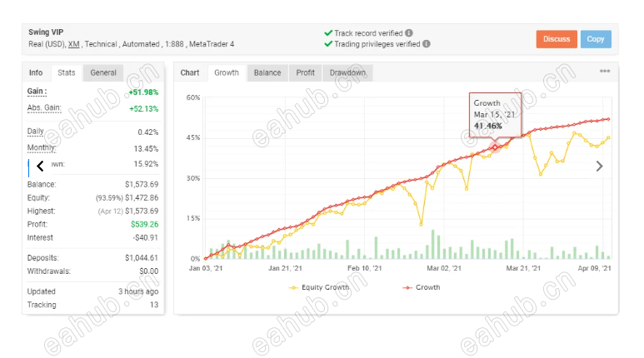The image size is (644, 358).
Task: Open the XM broker link
Action: click(x=74, y=44)
